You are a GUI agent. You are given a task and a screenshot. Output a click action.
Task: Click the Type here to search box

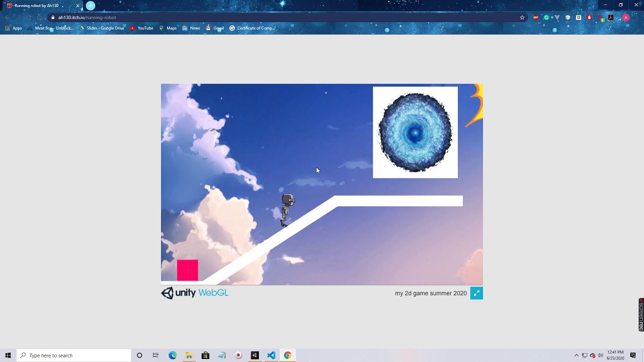coord(74,355)
